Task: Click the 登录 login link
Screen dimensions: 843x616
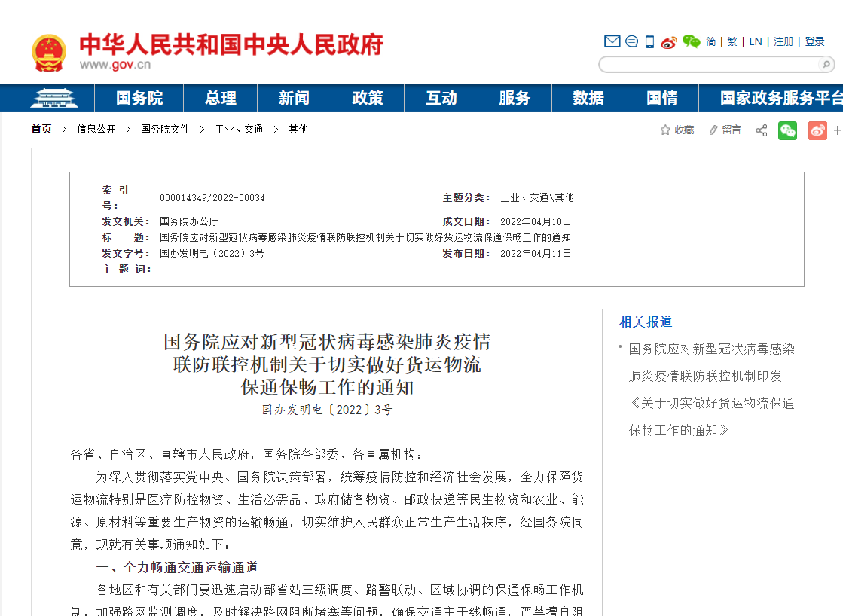Action: 814,41
